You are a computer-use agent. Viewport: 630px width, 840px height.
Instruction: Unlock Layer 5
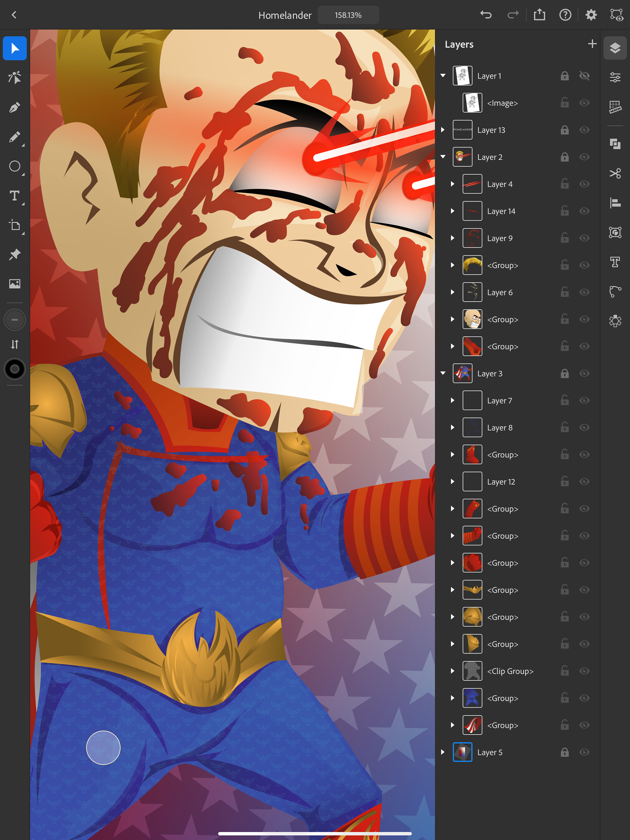(565, 752)
